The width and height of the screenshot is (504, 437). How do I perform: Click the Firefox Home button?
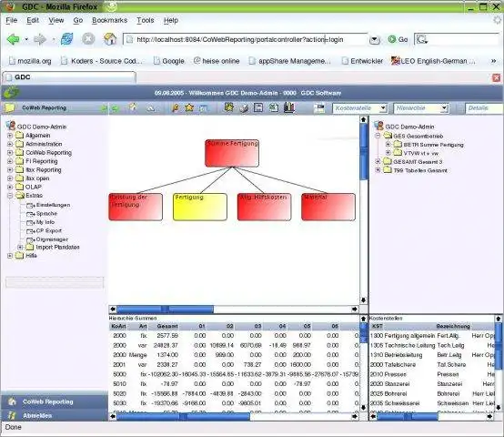coord(110,39)
